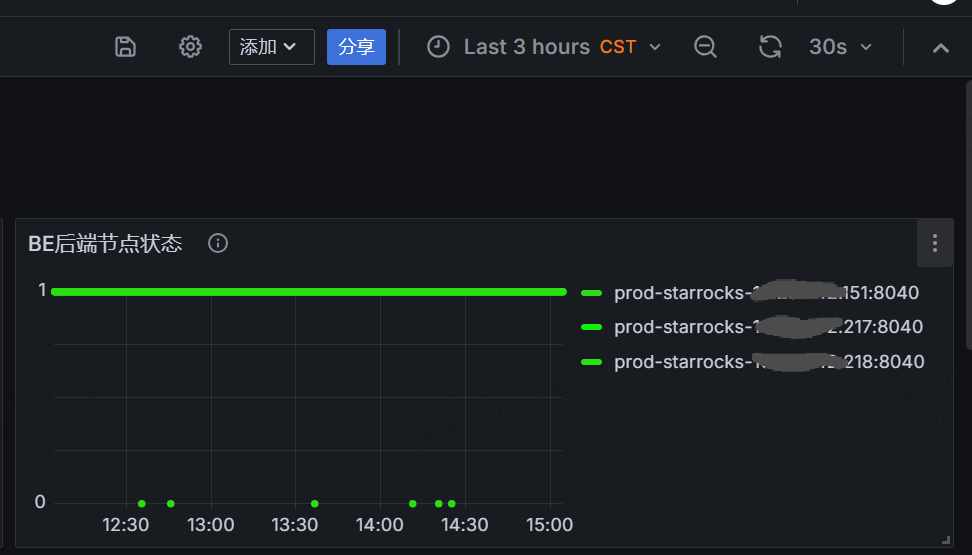Click the save dashboard floppy disk icon
The width and height of the screenshot is (972, 555).
click(125, 47)
